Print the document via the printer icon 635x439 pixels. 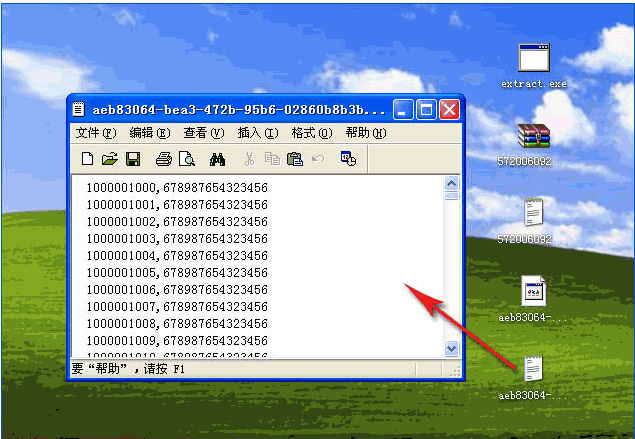point(163,159)
